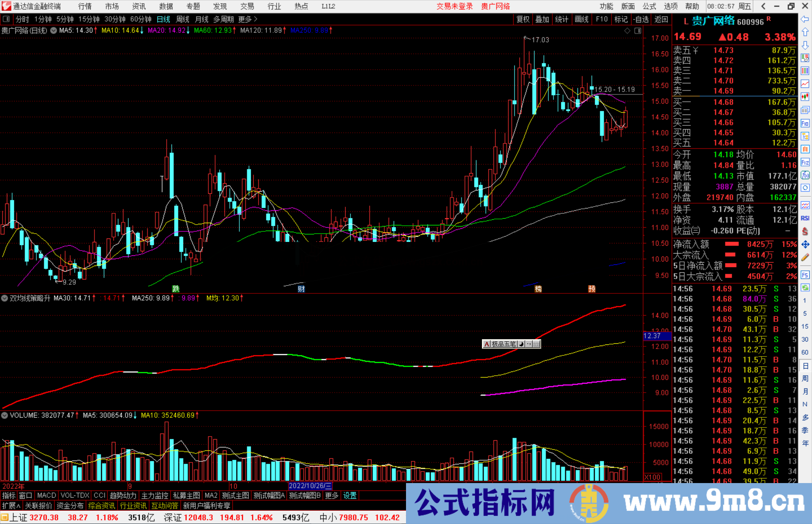The width and height of the screenshot is (812, 524).
Task: Switch to the 周线 period tab
Action: point(182,19)
